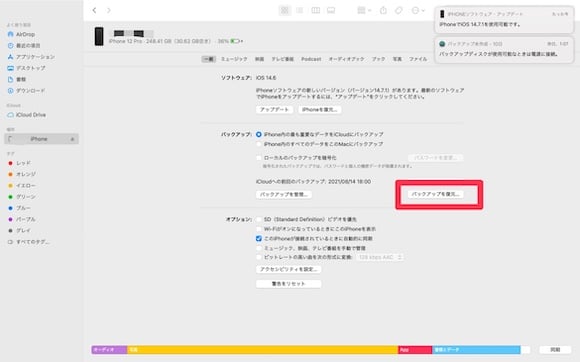Click Restore iPhone (iPhoneを復元…) button
The image size is (580, 362).
[x=320, y=110]
